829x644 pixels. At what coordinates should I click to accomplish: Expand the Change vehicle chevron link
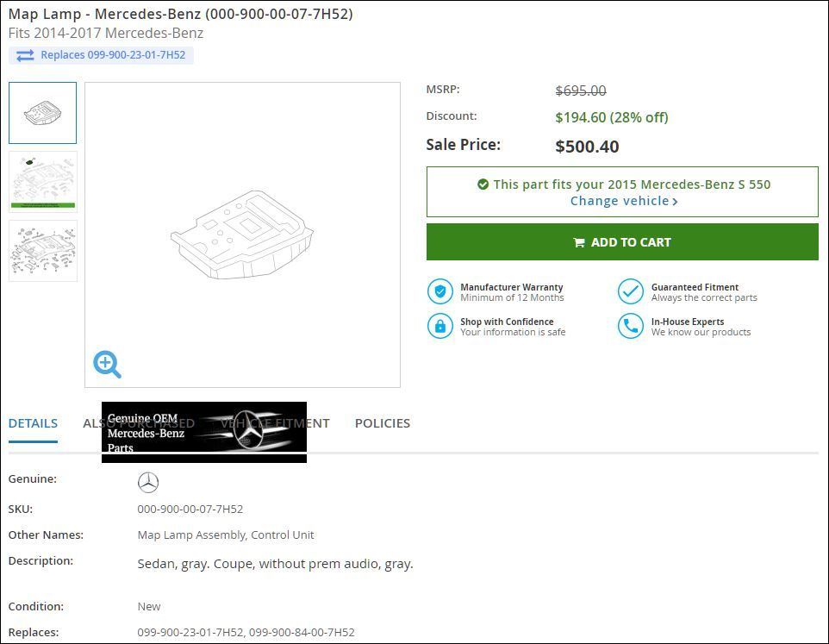[624, 201]
